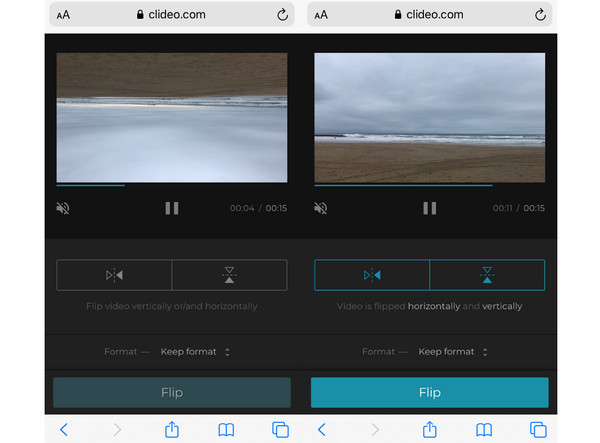Open Keep format dropdown in right phone
The width and height of the screenshot is (600, 443).
(x=453, y=352)
